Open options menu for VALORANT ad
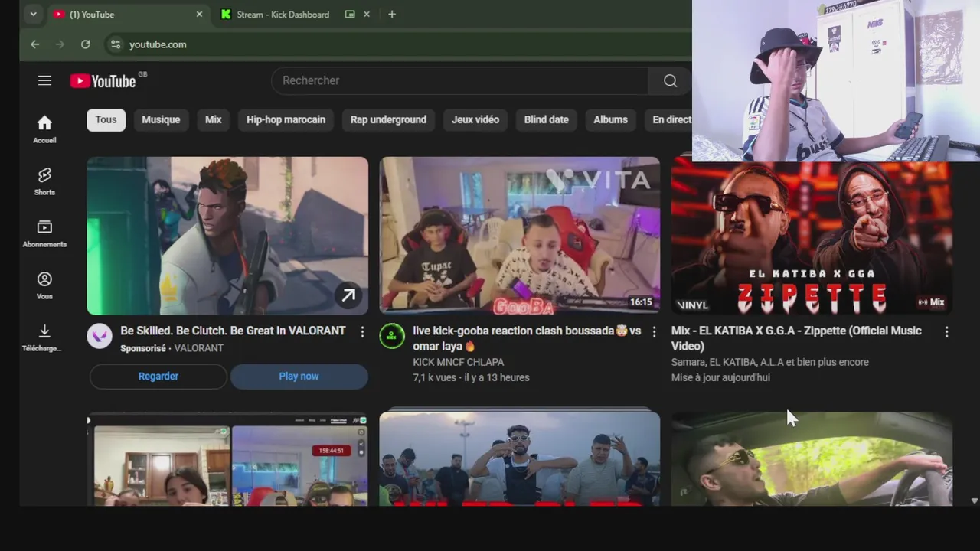This screenshot has width=980, height=551. [x=362, y=331]
